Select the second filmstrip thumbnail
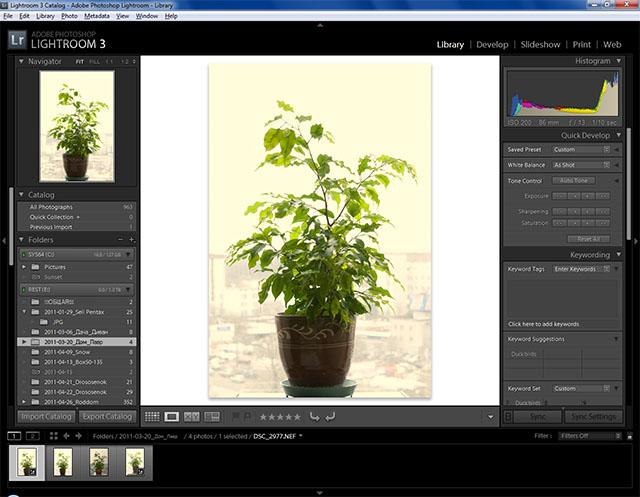 63,462
